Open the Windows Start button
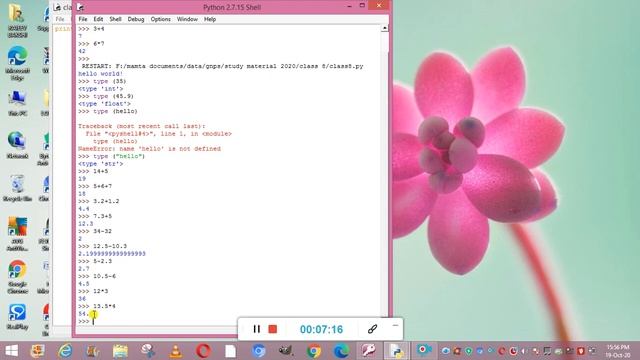The image size is (640, 360). 11,351
